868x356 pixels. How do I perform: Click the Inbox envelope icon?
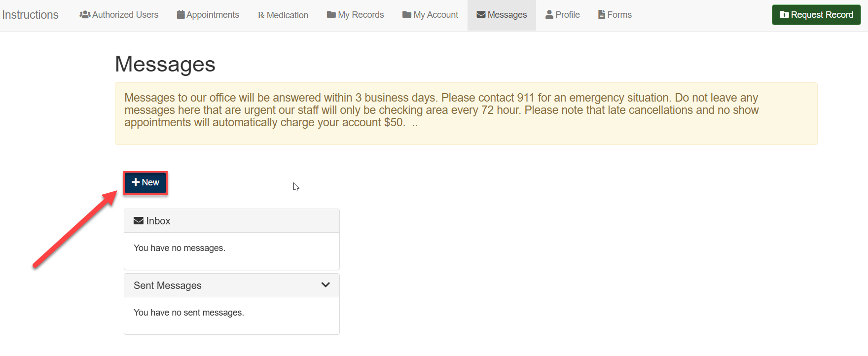139,221
